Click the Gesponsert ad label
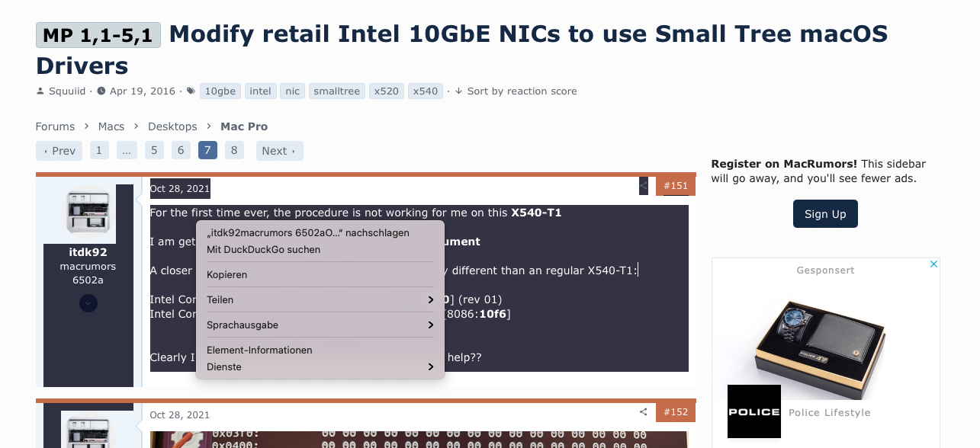Screen dimensions: 980x448 click(826, 270)
